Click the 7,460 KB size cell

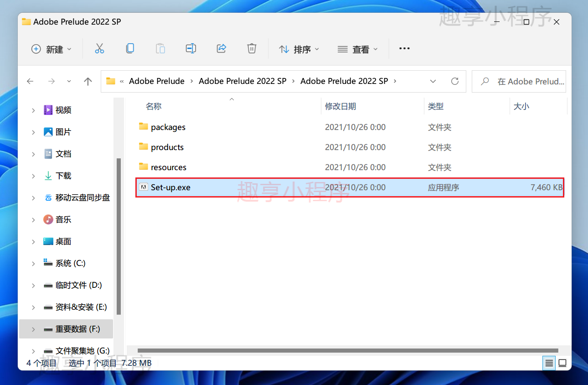[x=547, y=187]
